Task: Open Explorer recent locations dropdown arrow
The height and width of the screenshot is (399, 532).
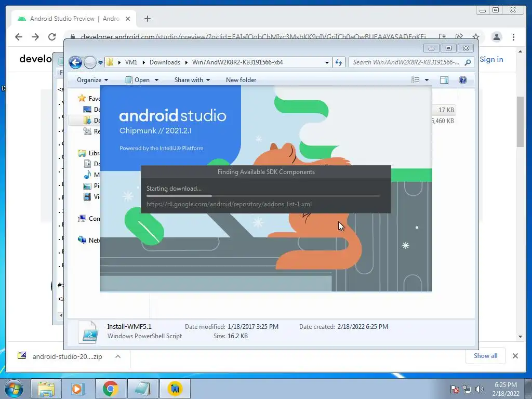Action: click(100, 63)
